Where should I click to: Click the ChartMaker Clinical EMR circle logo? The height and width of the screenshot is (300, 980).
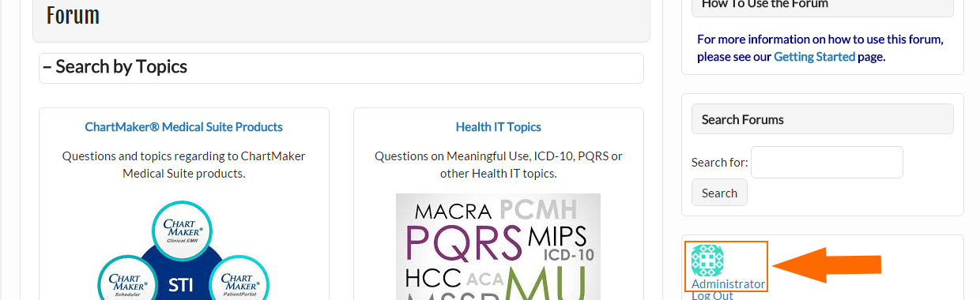click(x=183, y=231)
